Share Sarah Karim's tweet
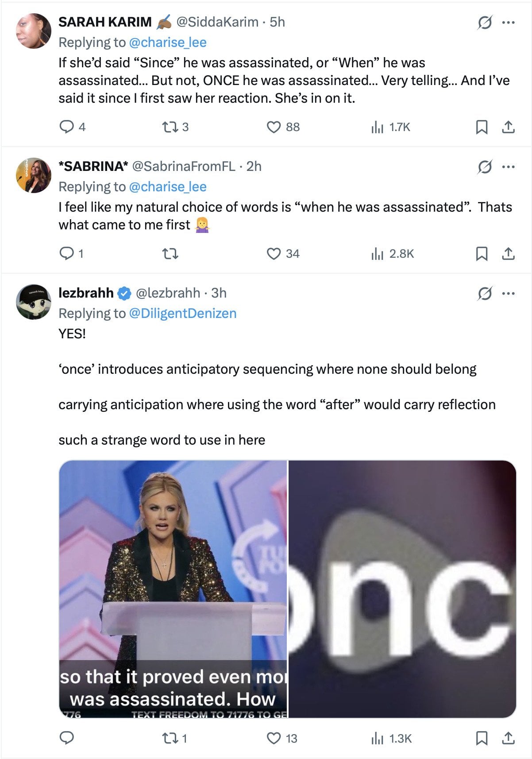Image resolution: width=532 pixels, height=759 pixels. tap(508, 128)
